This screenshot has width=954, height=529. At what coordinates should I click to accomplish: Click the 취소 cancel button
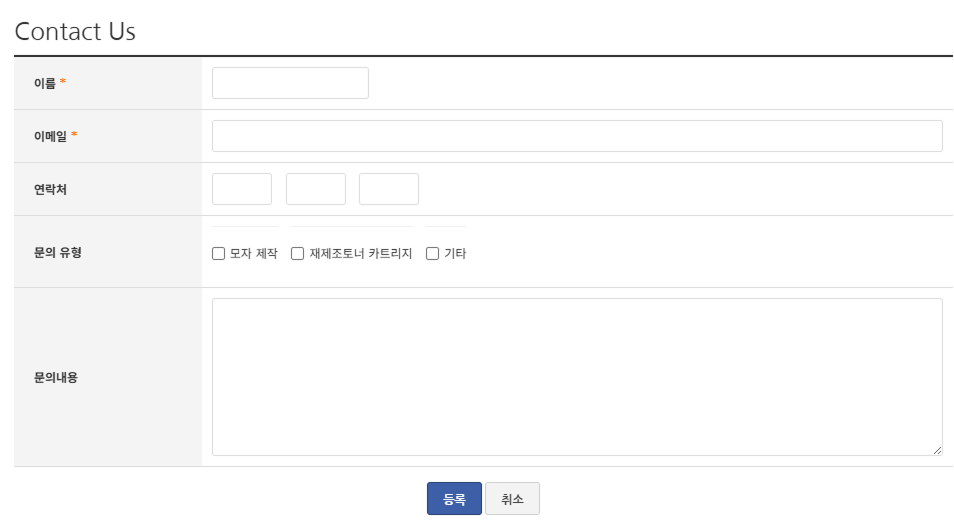coord(512,499)
